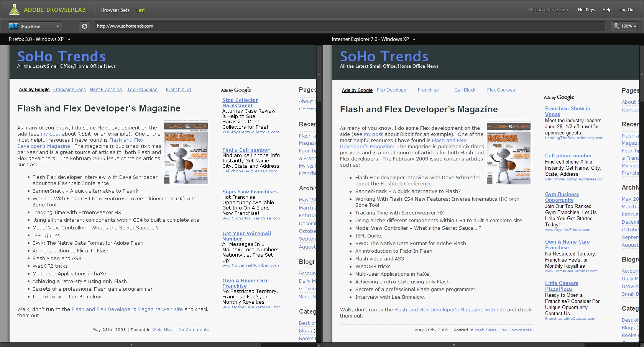Image resolution: width=644 pixels, height=347 pixels.
Task: Expand Firefox 3.0 - Windows XP browser selector
Action: tap(69, 39)
